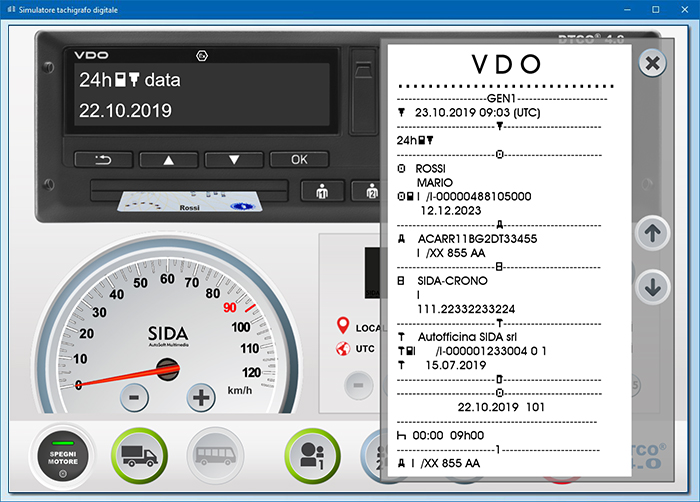Select the single driver mode button

coord(312,457)
